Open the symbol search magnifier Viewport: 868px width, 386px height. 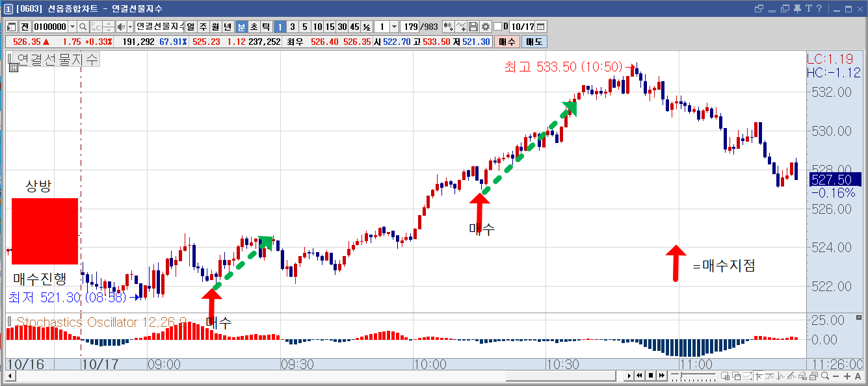coord(83,27)
